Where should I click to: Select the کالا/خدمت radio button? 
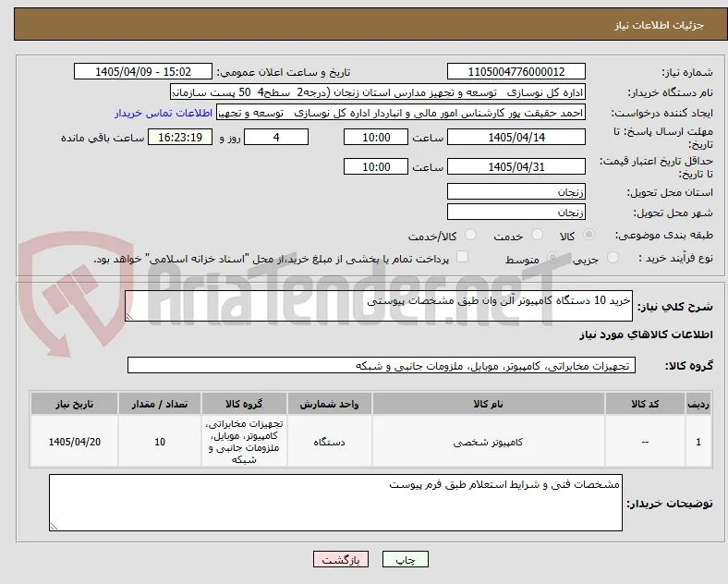[x=470, y=235]
